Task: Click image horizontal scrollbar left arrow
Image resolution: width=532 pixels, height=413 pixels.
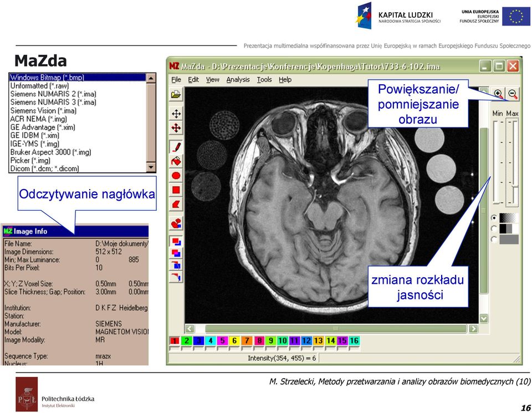Action: [x=190, y=329]
